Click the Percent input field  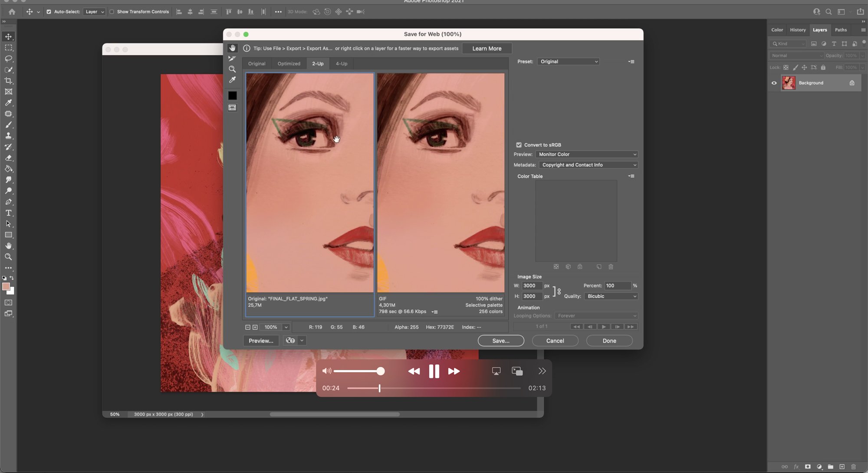pos(618,286)
